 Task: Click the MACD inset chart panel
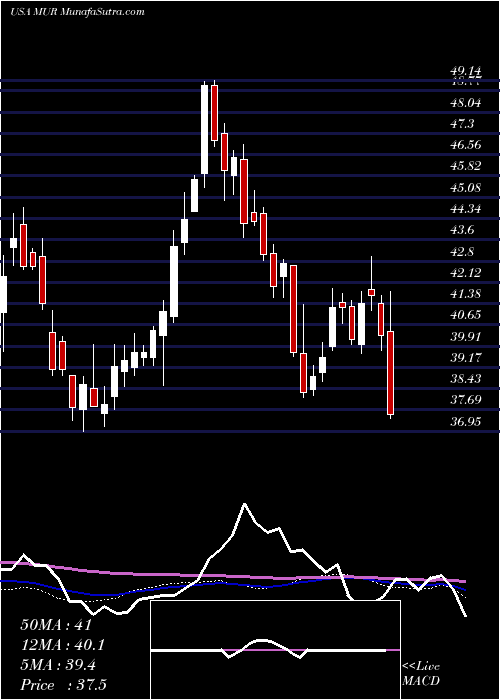tap(275, 650)
